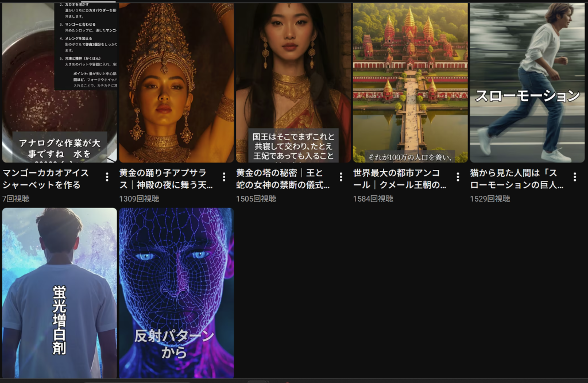Click title マンゴーカカオアイスシャーベットを作る
The width and height of the screenshot is (588, 383).
coord(46,179)
